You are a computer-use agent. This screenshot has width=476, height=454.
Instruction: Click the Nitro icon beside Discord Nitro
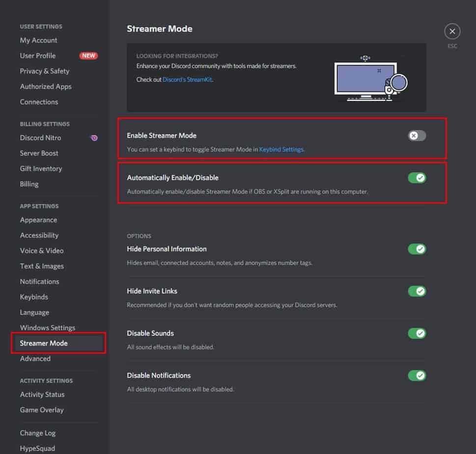[94, 138]
